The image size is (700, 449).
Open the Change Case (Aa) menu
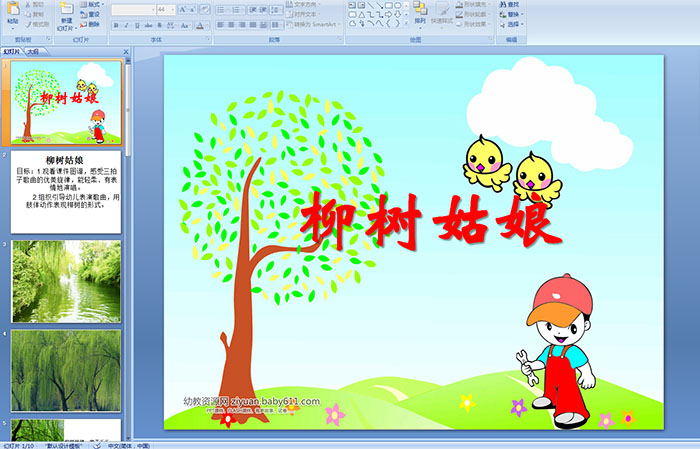[x=186, y=25]
